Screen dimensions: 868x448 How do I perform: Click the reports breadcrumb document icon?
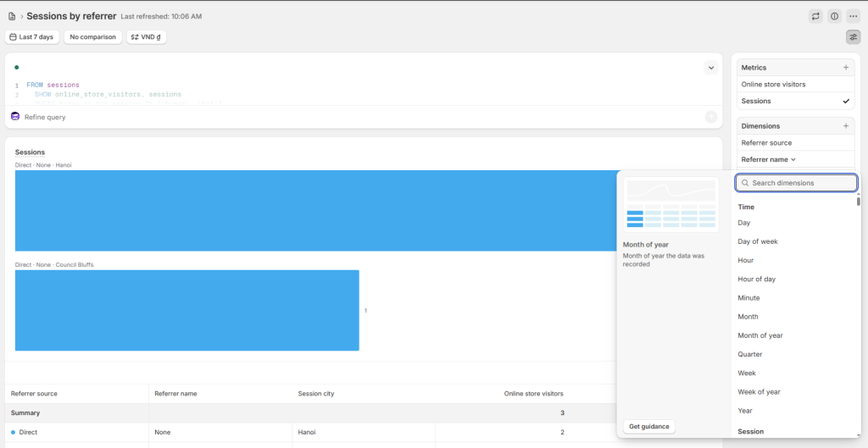pyautogui.click(x=11, y=16)
